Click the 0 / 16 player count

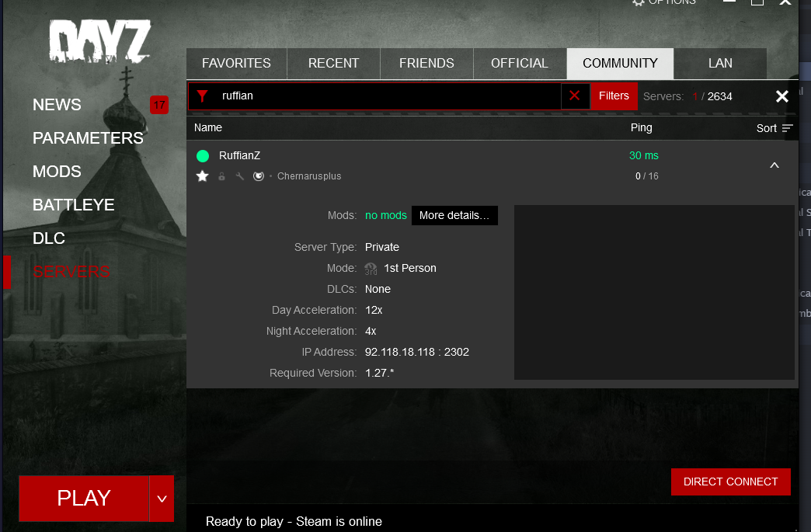pos(646,176)
